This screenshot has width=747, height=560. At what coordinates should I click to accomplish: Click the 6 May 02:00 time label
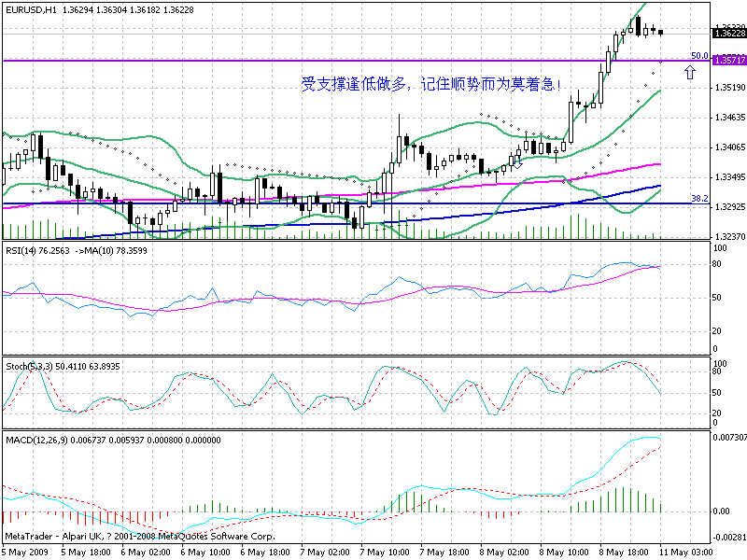pyautogui.click(x=146, y=553)
